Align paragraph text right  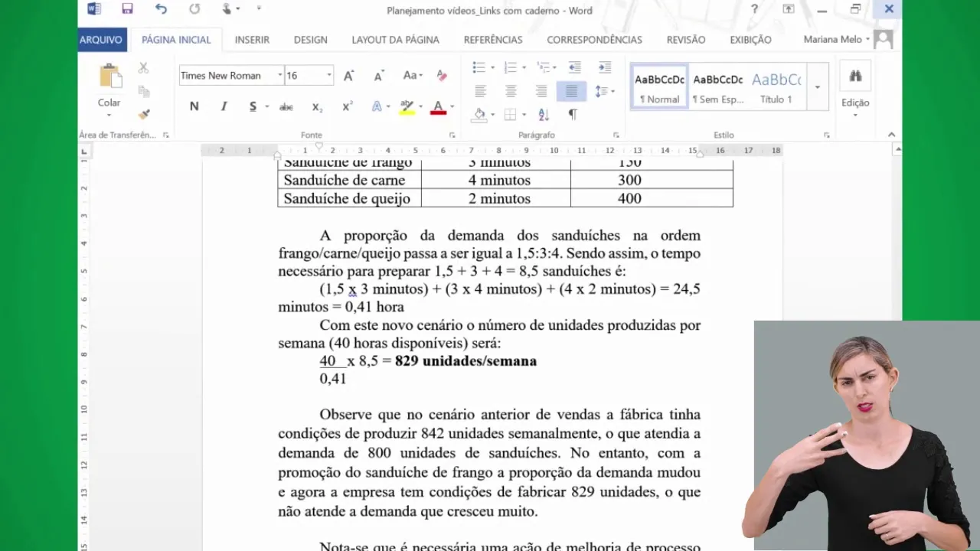pyautogui.click(x=541, y=91)
